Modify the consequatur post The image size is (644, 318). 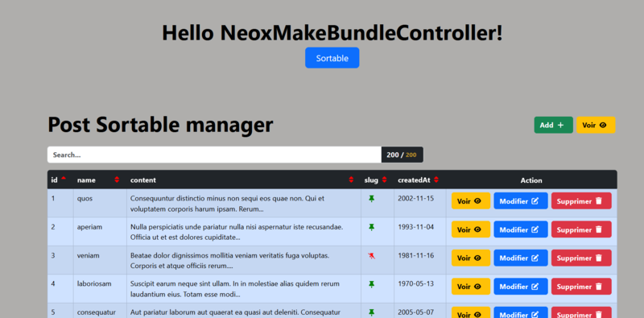521,312
